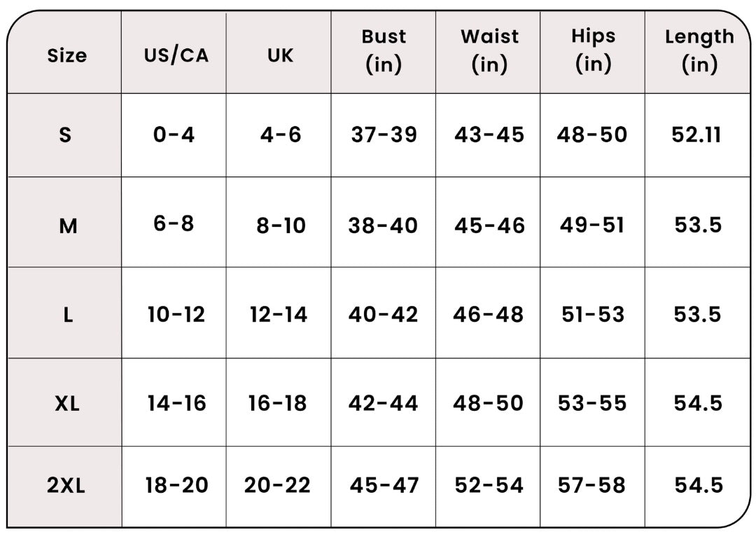Click the UK column header
Screen dimensions: 756x539
tap(280, 55)
